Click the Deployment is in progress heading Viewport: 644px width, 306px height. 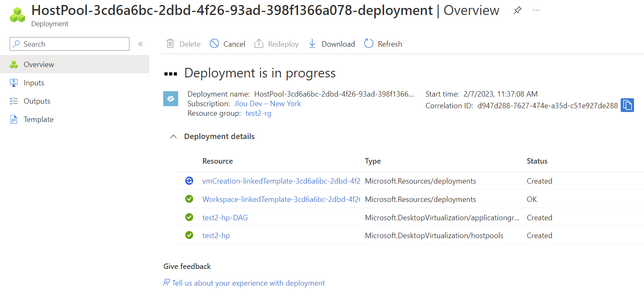260,73
